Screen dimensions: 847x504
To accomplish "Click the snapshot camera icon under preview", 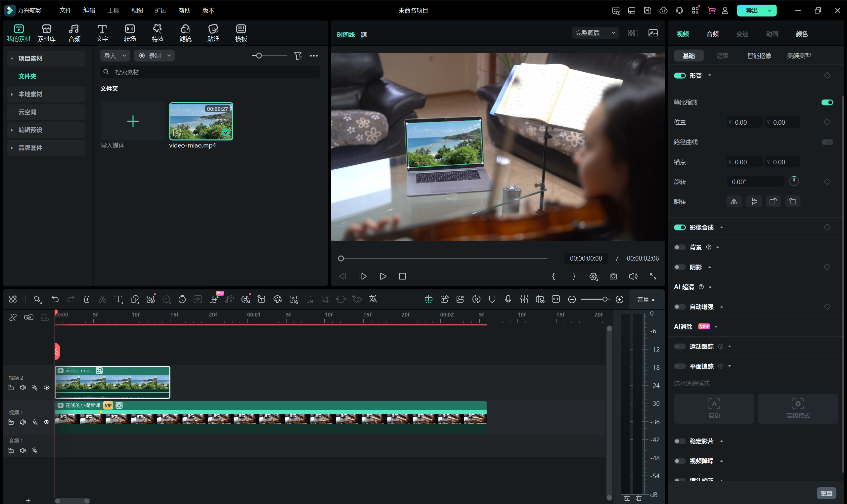I will pos(613,276).
